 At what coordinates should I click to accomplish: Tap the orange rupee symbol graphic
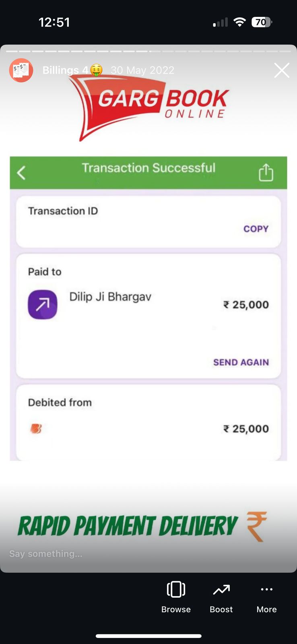257,526
